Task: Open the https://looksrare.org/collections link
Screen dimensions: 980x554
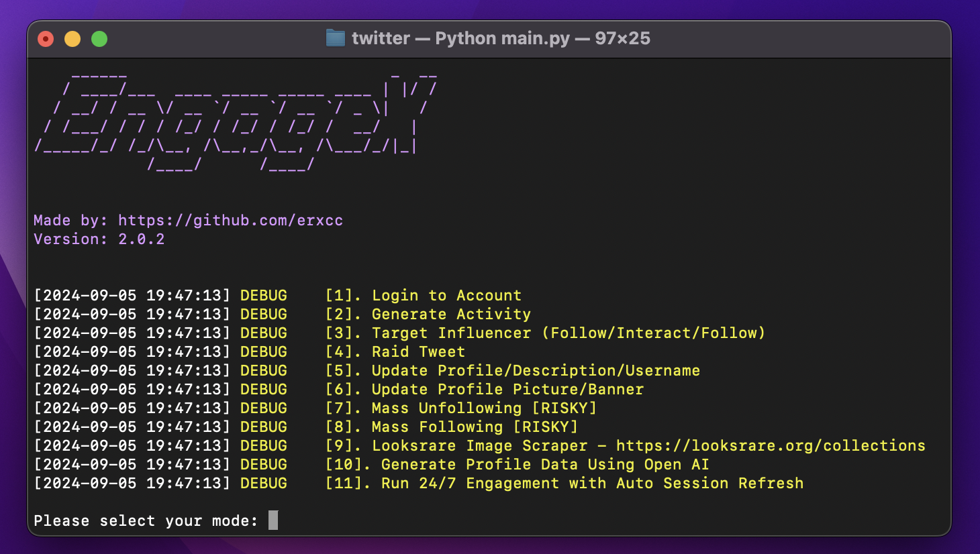Action: (x=771, y=445)
